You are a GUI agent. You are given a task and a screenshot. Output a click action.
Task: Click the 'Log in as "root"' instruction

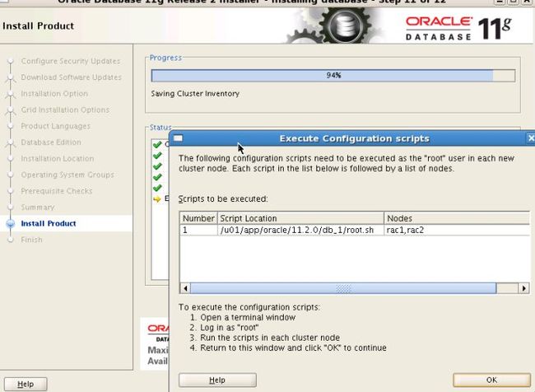(230, 328)
